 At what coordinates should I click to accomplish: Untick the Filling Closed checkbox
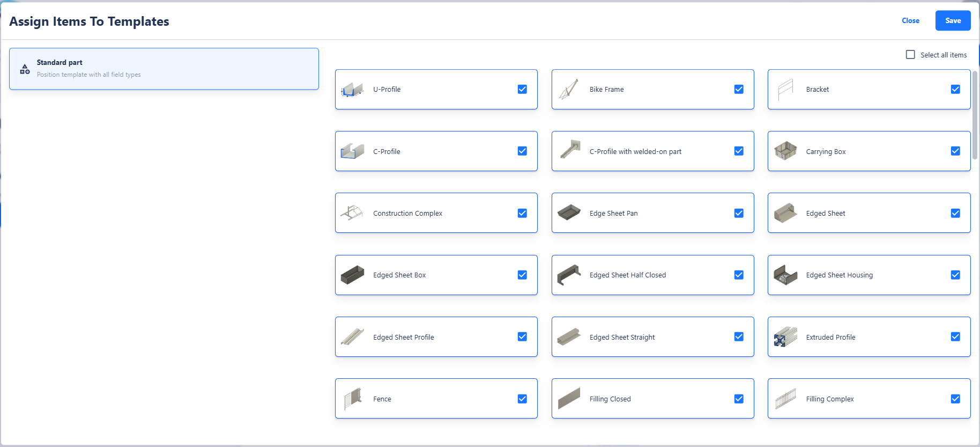738,399
